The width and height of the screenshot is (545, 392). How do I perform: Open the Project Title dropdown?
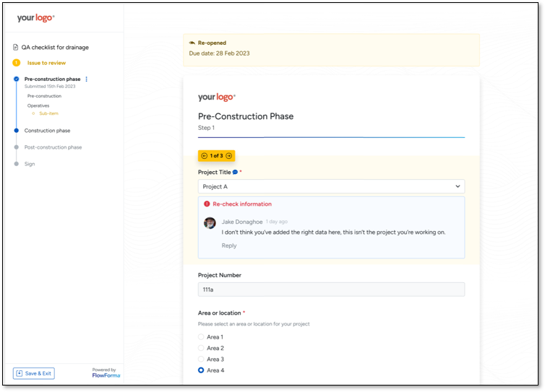[331, 186]
